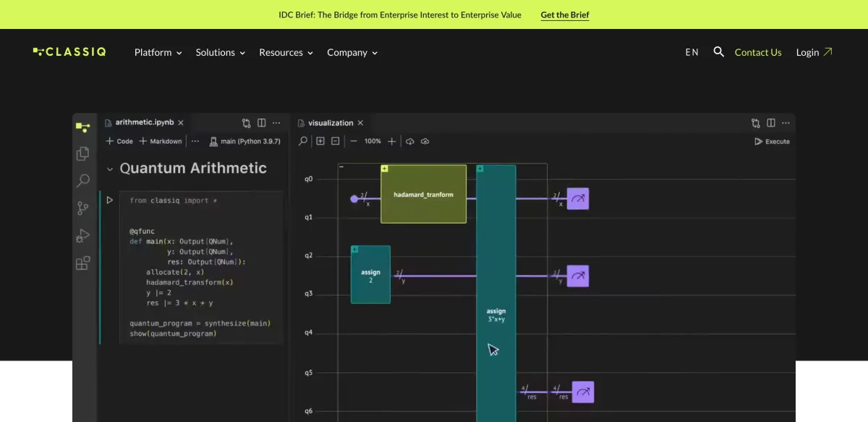Zoom out of the circuit visualization
The width and height of the screenshot is (868, 422).
coord(354,141)
